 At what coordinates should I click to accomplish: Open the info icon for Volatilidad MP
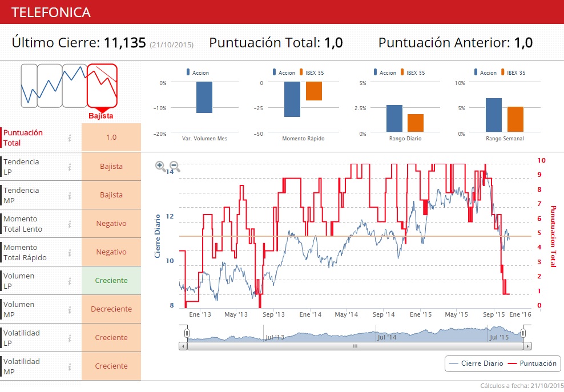(x=70, y=366)
